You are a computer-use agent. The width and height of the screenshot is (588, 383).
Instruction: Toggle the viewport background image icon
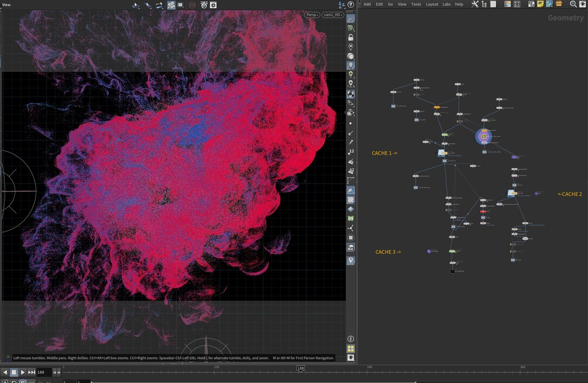[x=350, y=247]
